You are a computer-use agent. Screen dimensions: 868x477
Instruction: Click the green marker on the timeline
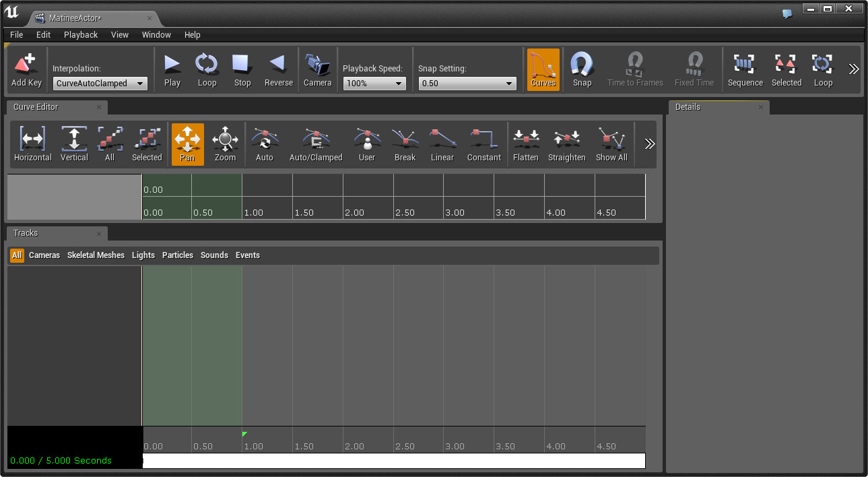[x=244, y=434]
